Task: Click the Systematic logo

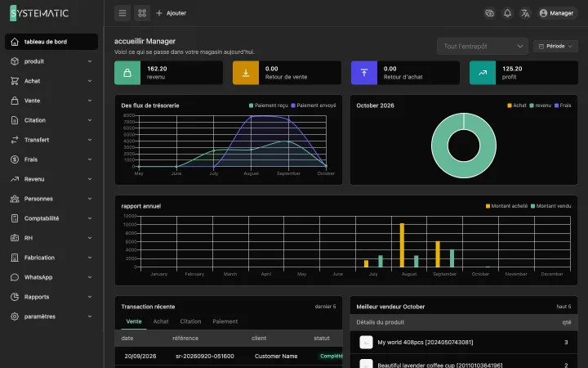Action: click(x=39, y=13)
